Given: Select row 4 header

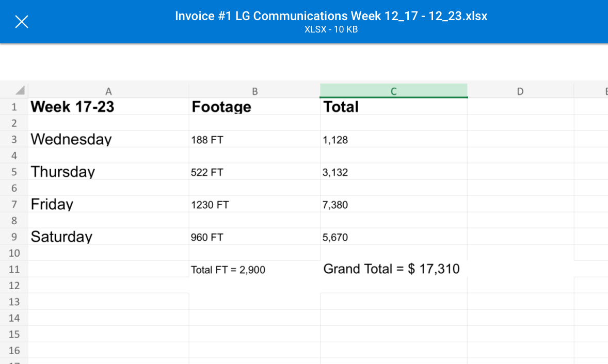Looking at the screenshot, I should pos(14,155).
